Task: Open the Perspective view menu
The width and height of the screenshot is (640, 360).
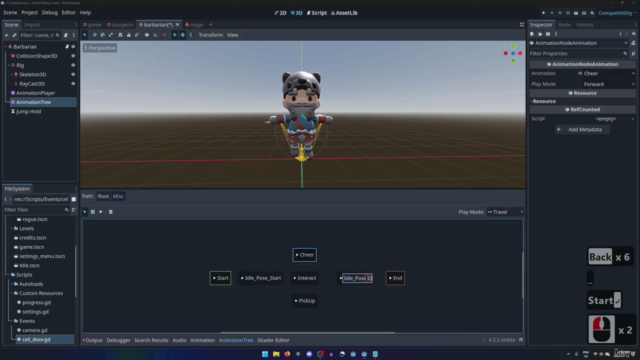Action: point(100,48)
